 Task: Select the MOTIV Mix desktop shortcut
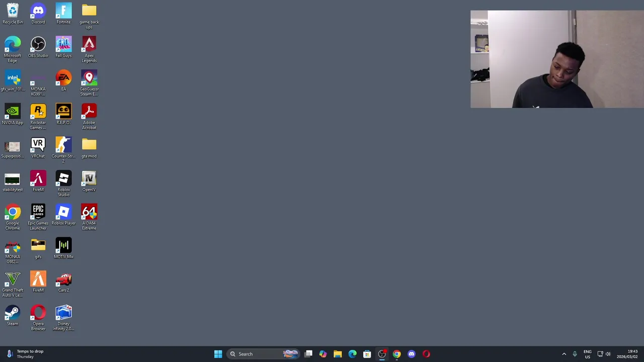click(63, 249)
